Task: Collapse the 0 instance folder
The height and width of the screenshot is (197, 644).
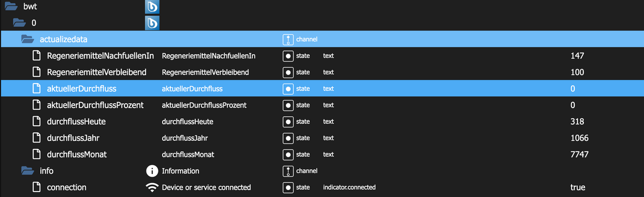Action: (19, 22)
